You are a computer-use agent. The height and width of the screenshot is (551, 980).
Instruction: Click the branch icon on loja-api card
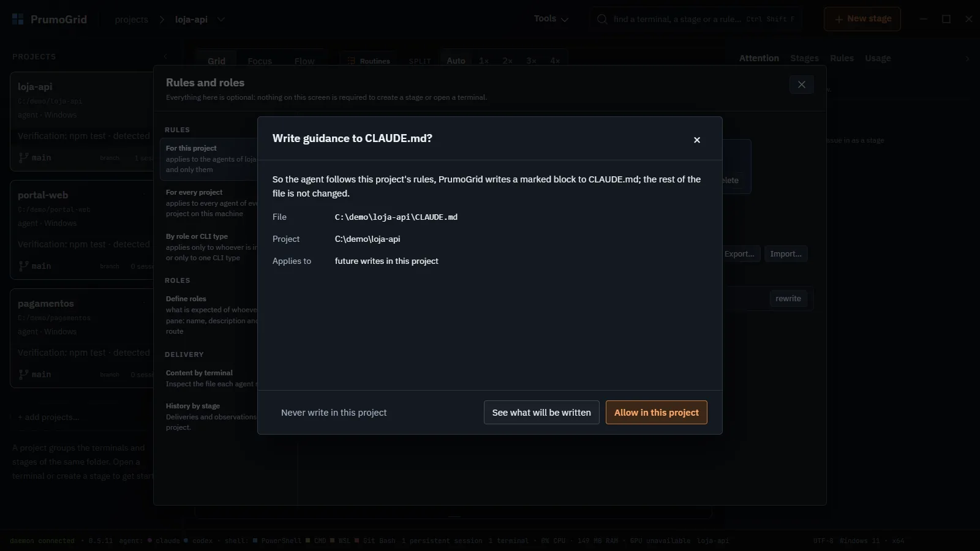point(23,157)
